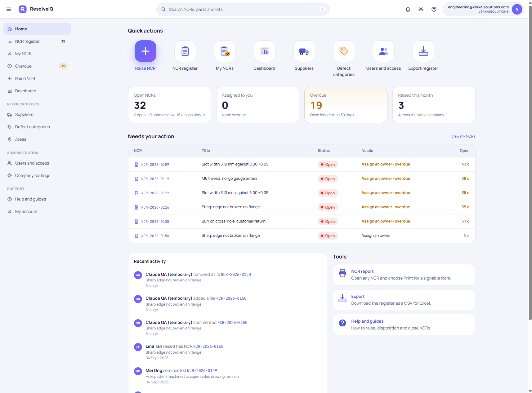Open NCR-2026-0150 in the action table
The image size is (532, 393).
[155, 236]
